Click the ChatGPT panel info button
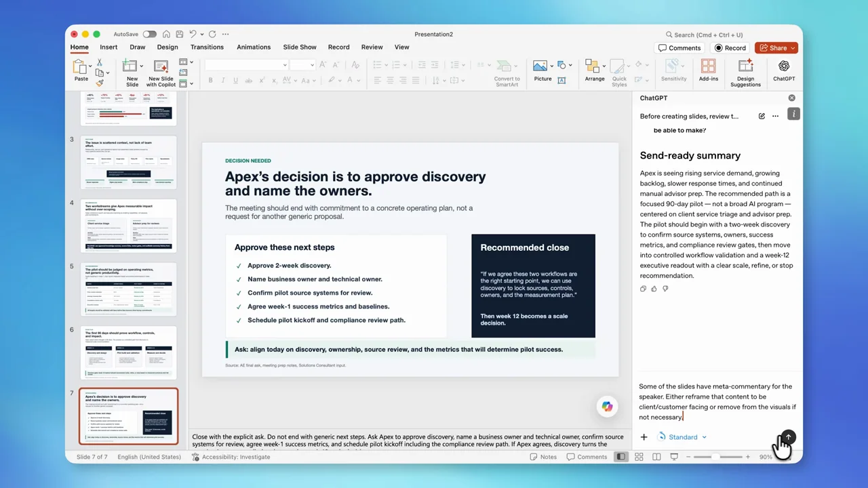This screenshot has width=868, height=488. (x=793, y=114)
